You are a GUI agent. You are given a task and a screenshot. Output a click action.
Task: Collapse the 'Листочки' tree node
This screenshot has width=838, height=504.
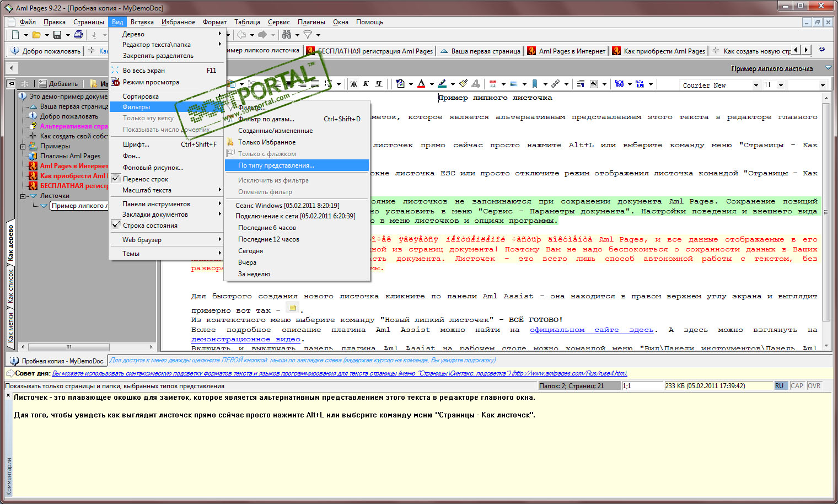(x=23, y=196)
